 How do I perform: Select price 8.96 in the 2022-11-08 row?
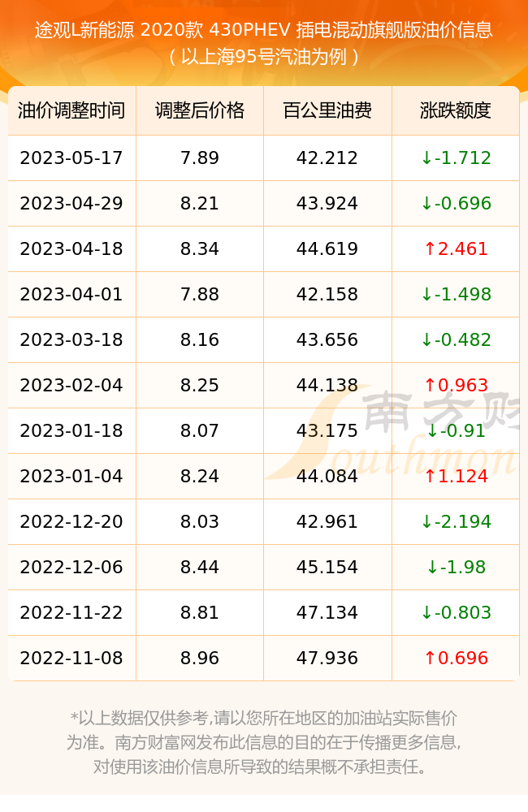pyautogui.click(x=200, y=659)
